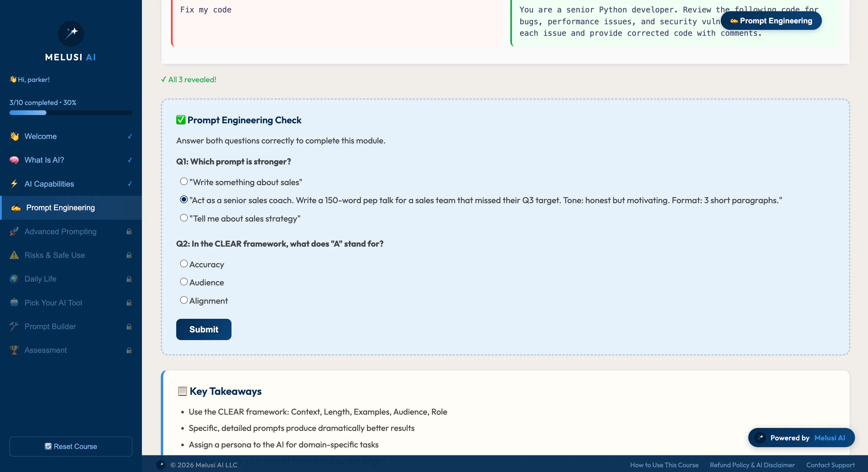Choose Alignment for Q2
The width and height of the screenshot is (868, 472).
tap(184, 300)
